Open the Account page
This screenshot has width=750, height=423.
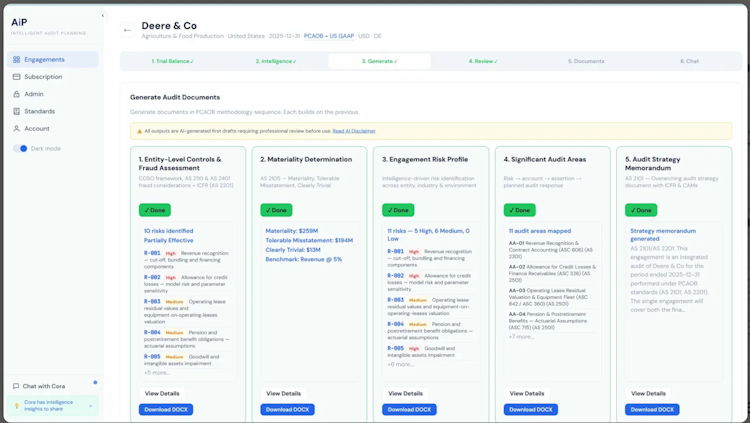[53, 128]
